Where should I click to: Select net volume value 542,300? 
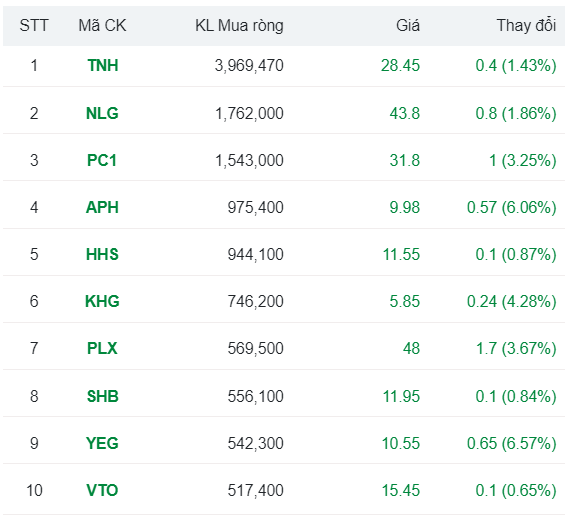coord(256,444)
